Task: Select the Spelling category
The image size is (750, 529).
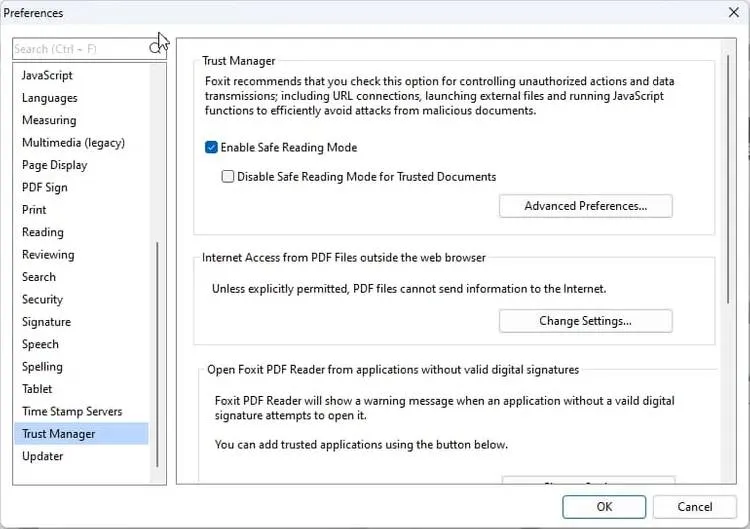Action: tap(81, 367)
